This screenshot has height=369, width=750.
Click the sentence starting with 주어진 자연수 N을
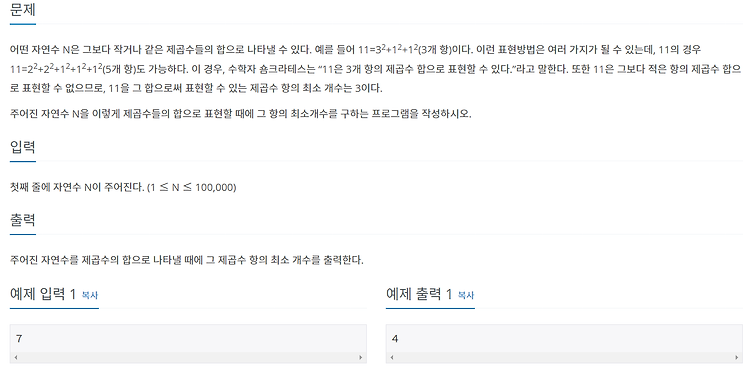[241, 114]
